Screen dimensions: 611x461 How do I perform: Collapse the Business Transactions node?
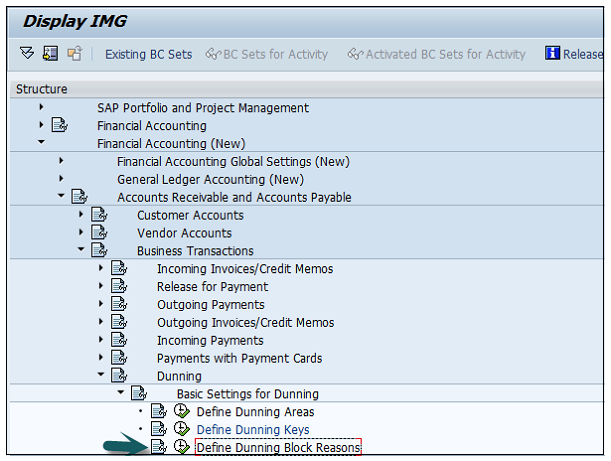click(81, 251)
